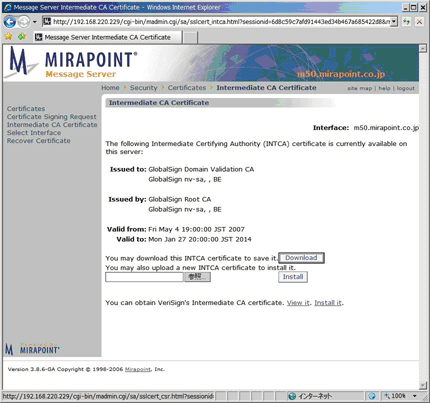The width and height of the screenshot is (430, 403).
Task: Click the 'm50.mirapoint.co.jp' interface value
Action: (x=386, y=128)
